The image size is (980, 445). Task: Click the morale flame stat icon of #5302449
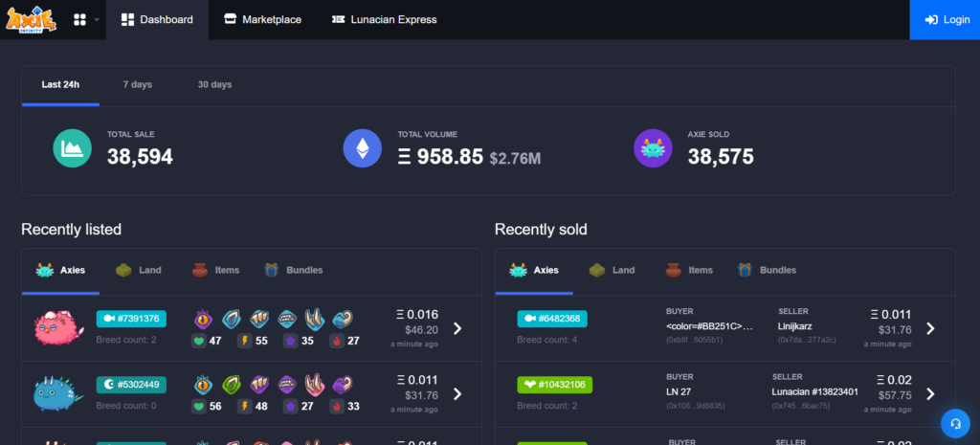pos(337,407)
